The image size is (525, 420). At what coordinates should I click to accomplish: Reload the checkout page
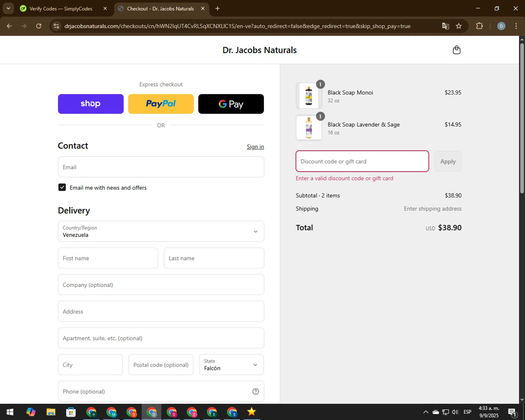tap(39, 26)
